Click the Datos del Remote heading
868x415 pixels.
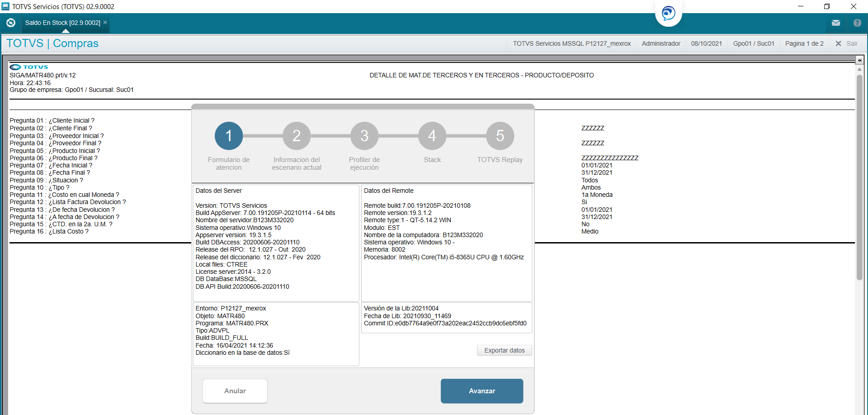[389, 191]
